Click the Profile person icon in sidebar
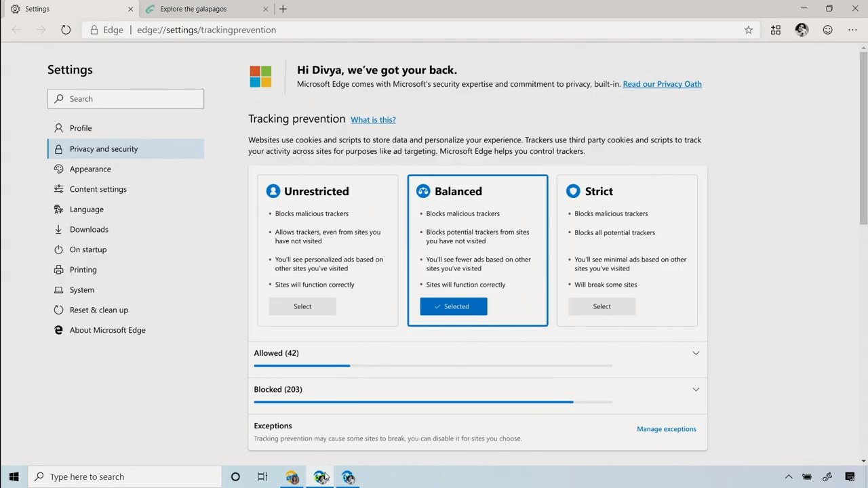868x488 pixels. (x=58, y=128)
